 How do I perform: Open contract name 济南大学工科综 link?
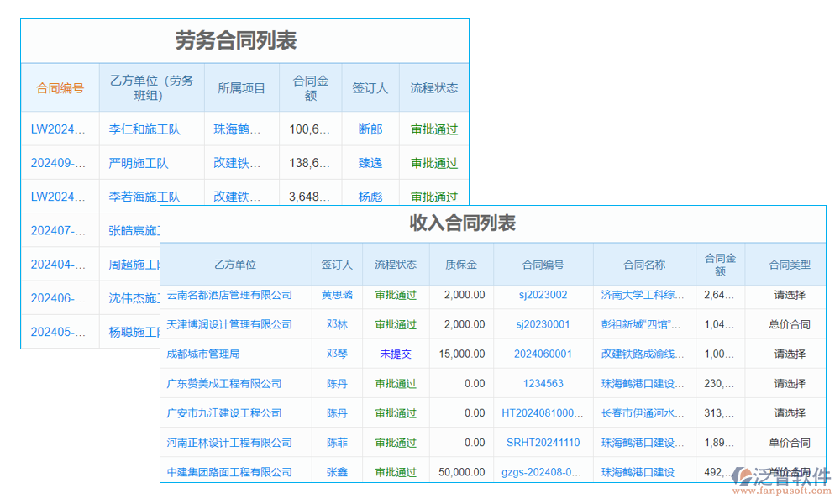[x=644, y=295]
